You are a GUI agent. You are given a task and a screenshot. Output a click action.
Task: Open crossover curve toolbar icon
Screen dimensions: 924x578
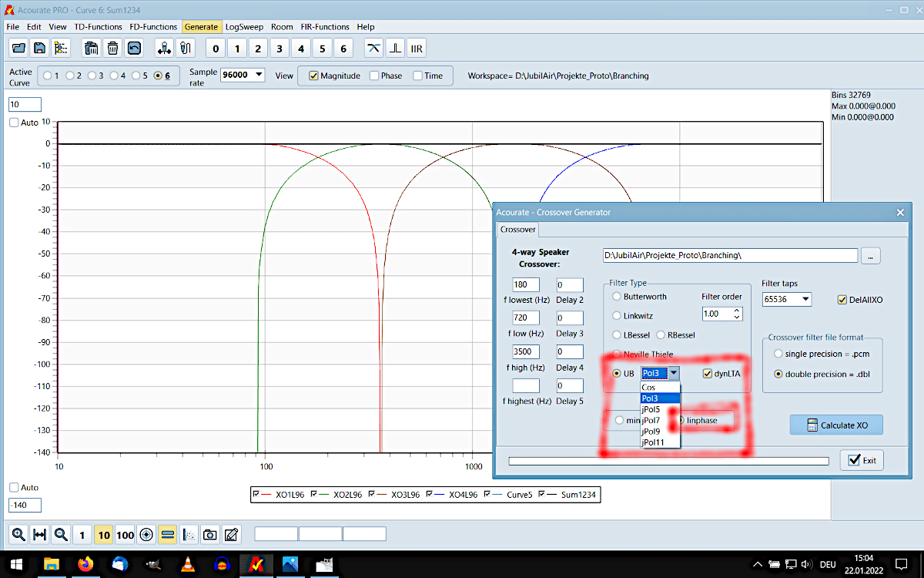[373, 48]
